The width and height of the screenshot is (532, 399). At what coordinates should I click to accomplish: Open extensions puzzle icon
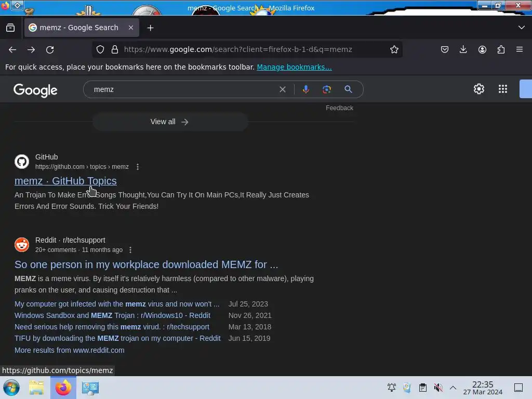[x=501, y=49]
